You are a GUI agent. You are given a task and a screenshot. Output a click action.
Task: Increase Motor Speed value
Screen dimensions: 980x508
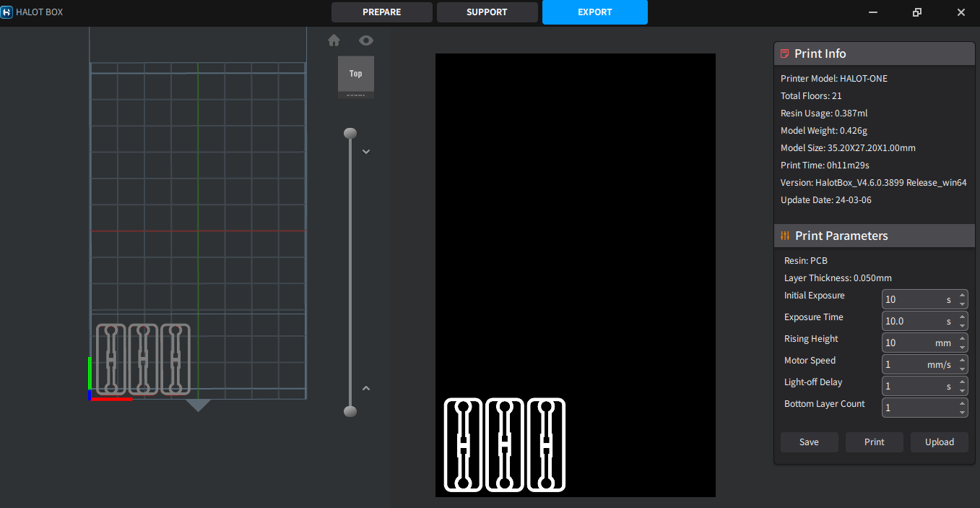[x=963, y=360]
